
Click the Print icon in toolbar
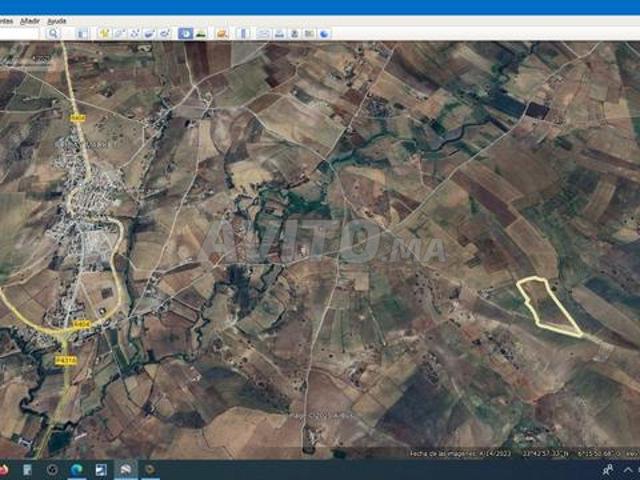[x=279, y=33]
